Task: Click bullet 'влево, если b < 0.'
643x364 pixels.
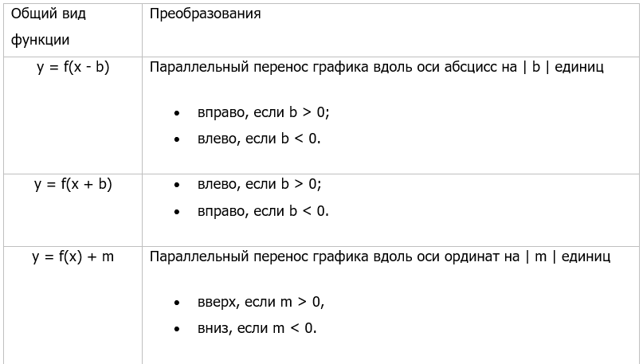Action: pos(259,139)
